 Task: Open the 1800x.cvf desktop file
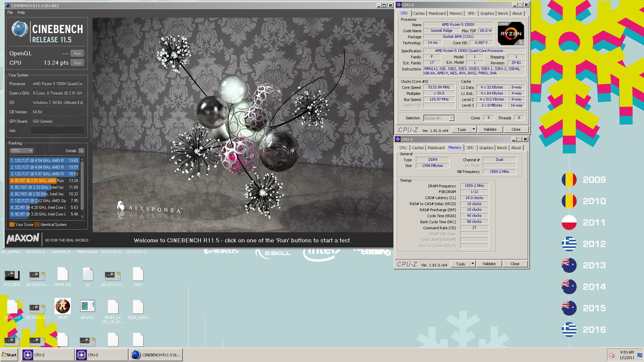tap(12, 309)
